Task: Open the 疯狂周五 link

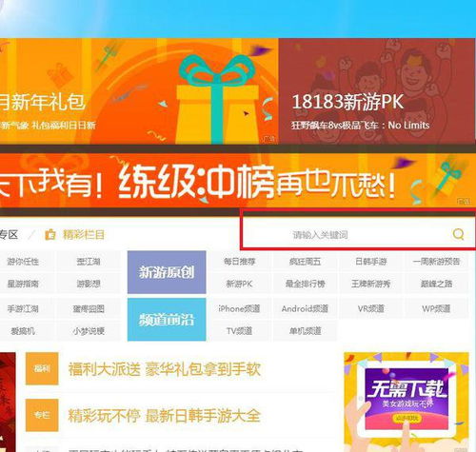Action: point(305,262)
